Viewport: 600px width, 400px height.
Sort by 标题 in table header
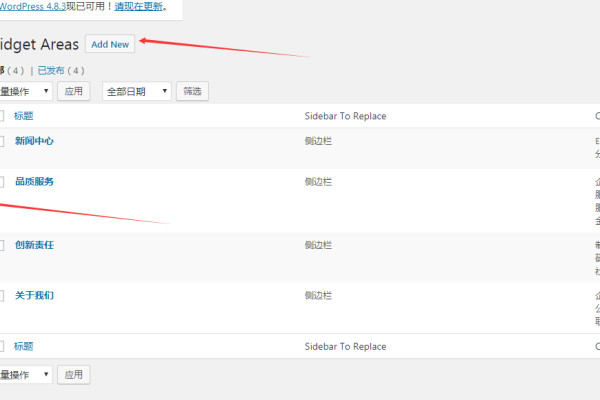[24, 116]
